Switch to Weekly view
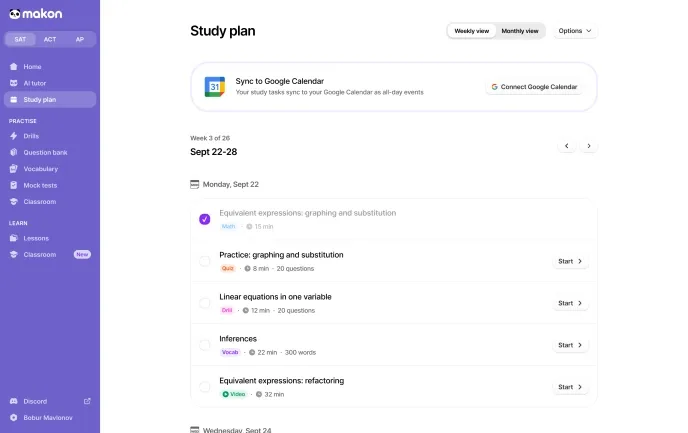688x433 pixels. click(471, 31)
